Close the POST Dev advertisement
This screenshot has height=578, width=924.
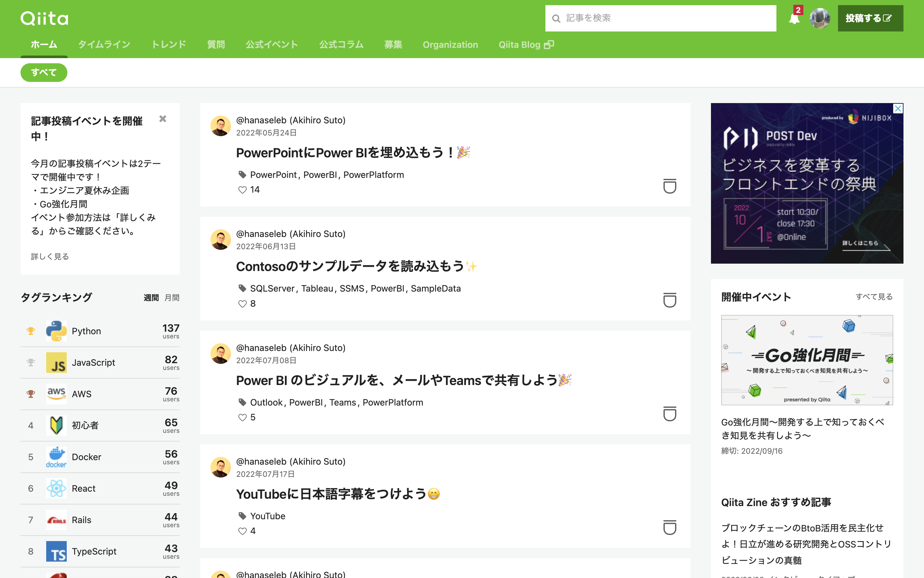tap(898, 109)
